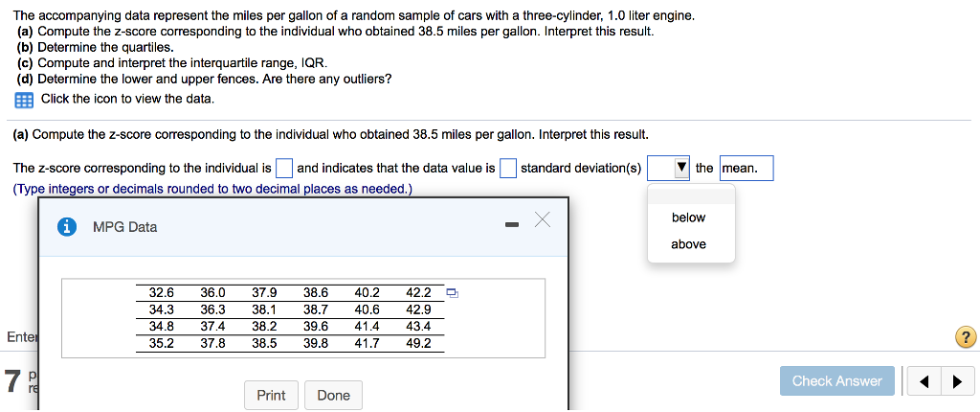
Task: Close the MPG Data popup
Action: tap(543, 219)
